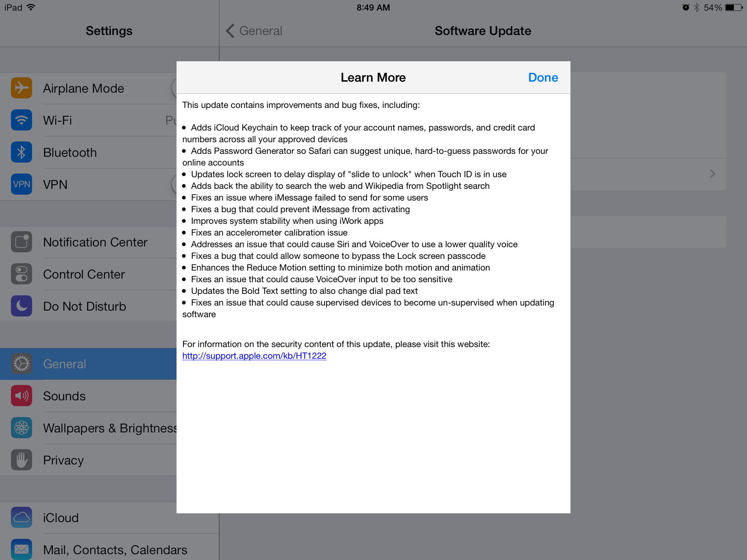Screen dimensions: 747x560
Task: Tap the VPN icon
Action: point(22,184)
